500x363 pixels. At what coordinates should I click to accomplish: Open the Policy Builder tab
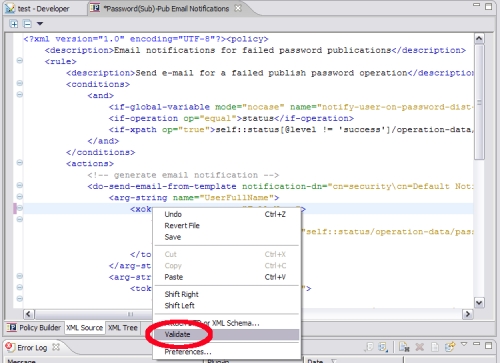tap(34, 328)
